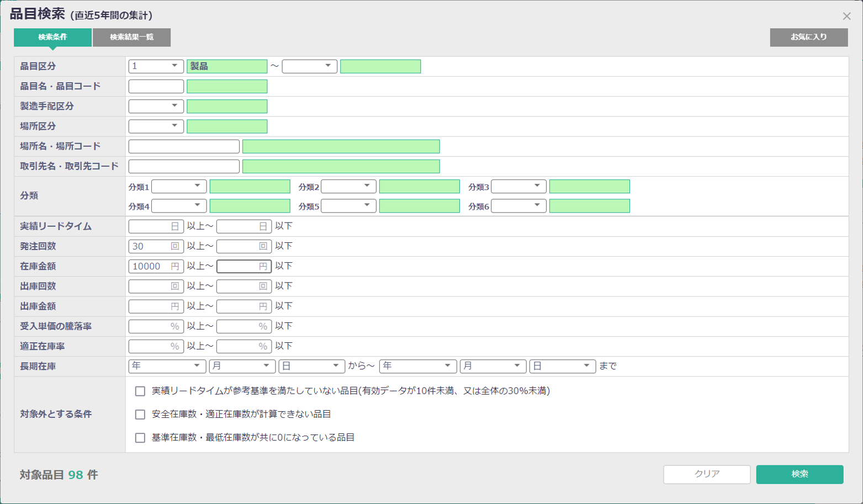Open the 分類3 dropdown

click(518, 186)
